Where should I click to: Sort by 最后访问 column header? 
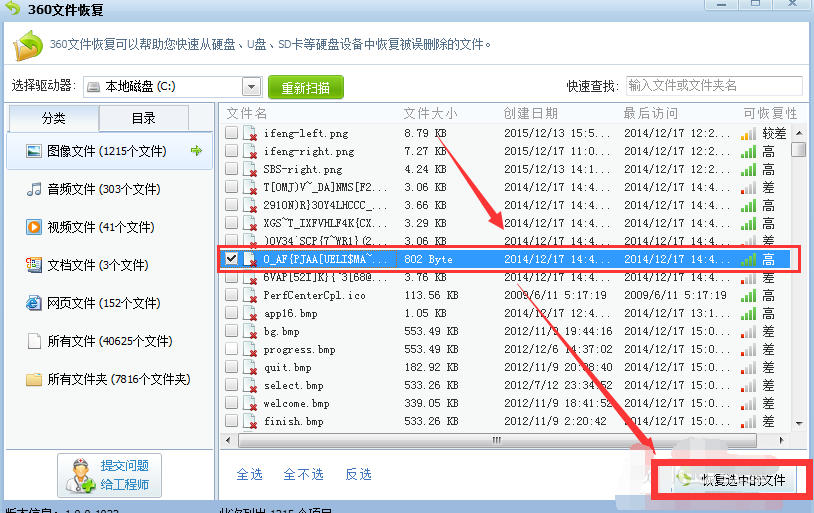(x=650, y=113)
